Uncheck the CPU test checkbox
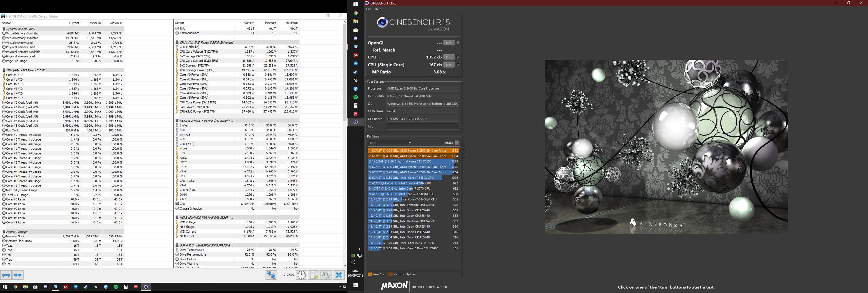The width and height of the screenshot is (868, 293). click(458, 57)
